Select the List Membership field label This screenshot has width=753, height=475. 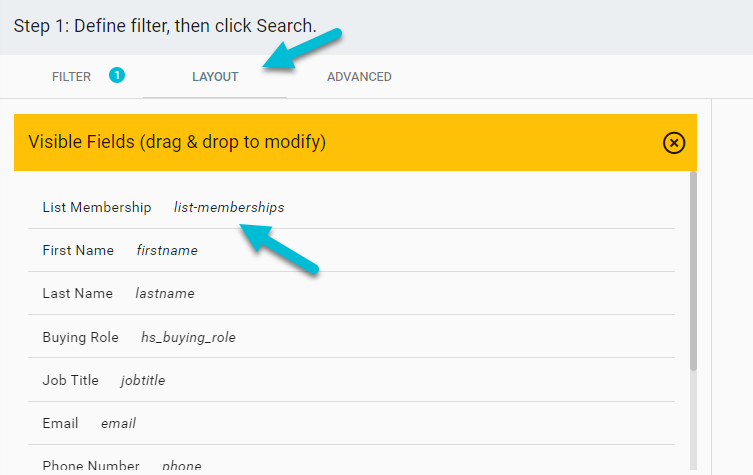97,207
